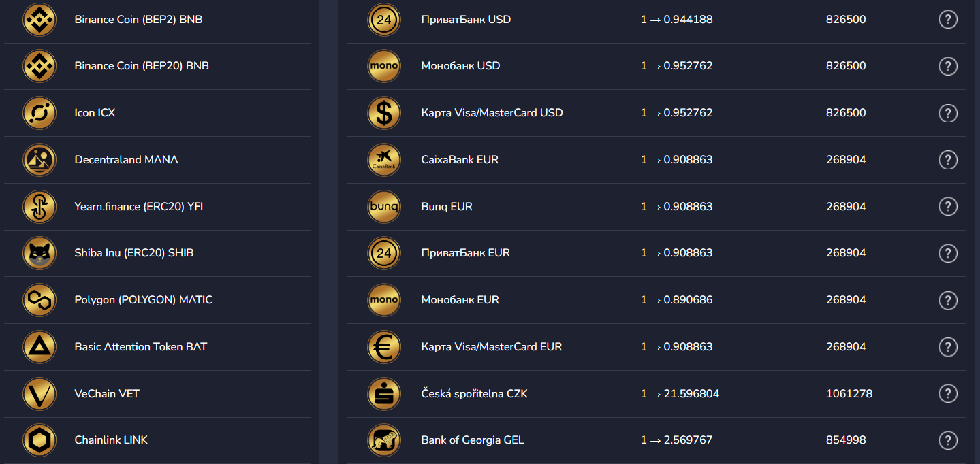Click the Česká spořitelna CZK logo icon
The height and width of the screenshot is (464, 980).
click(x=384, y=393)
